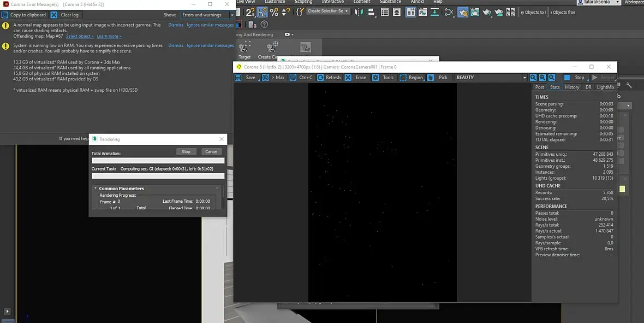Open the Mirror tool in main toolbar
Image resolution: width=644 pixels, height=323 pixels.
(359, 13)
